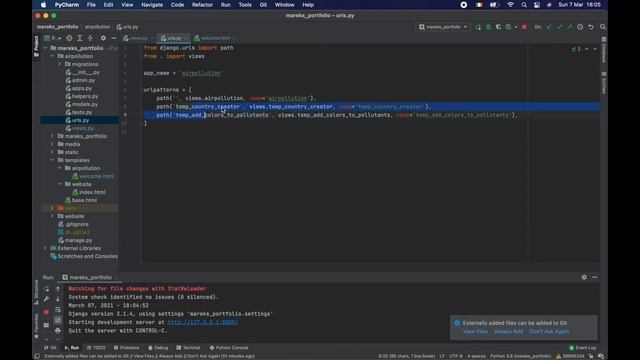The image size is (640, 360).
Task: Push commits with Git arrow icon
Action: pyautogui.click(x=569, y=27)
